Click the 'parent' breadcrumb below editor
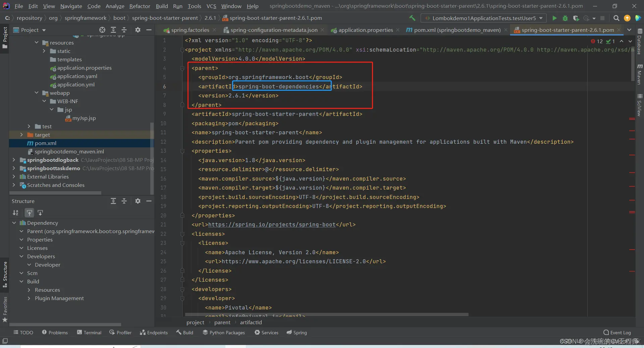 click(222, 322)
